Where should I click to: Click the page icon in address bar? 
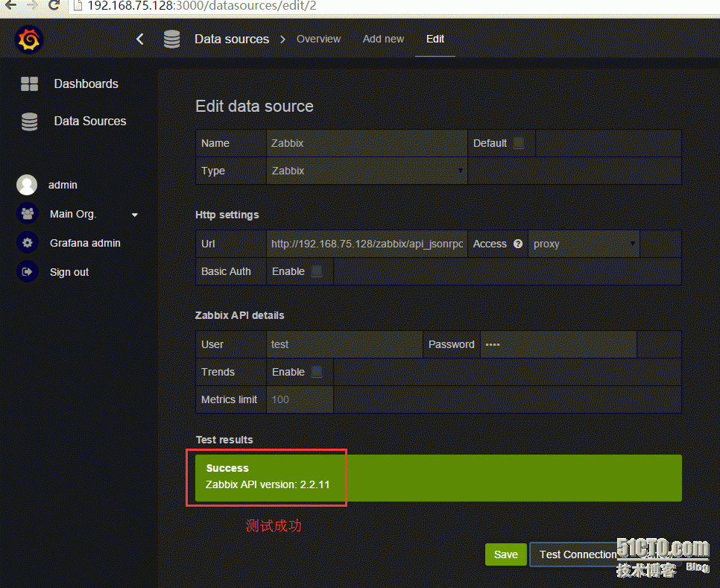78,5
